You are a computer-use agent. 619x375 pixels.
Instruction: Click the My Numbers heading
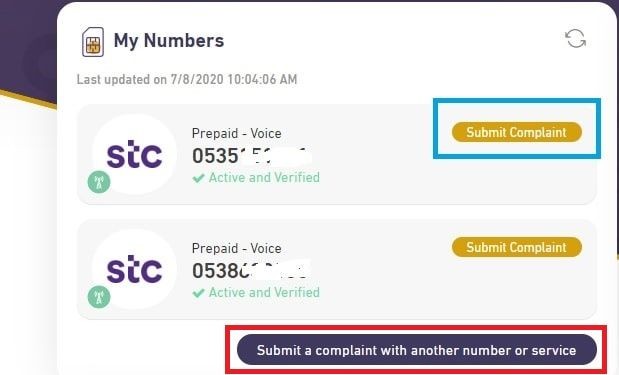169,41
